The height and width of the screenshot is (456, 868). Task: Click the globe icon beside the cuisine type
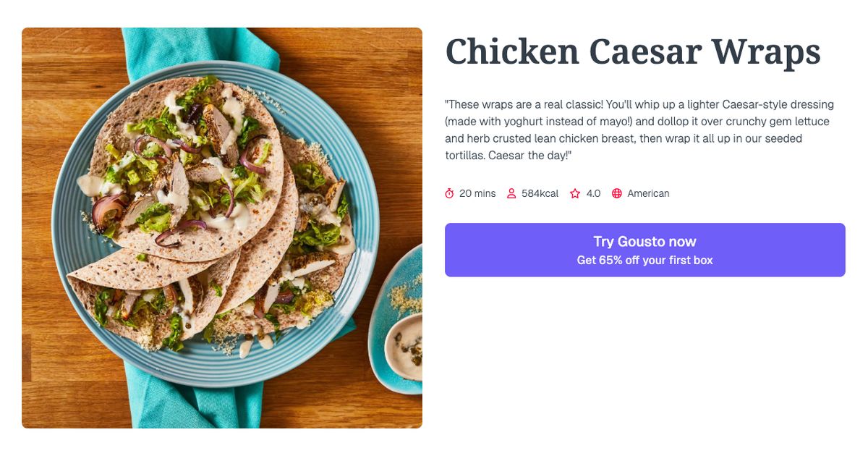[616, 193]
